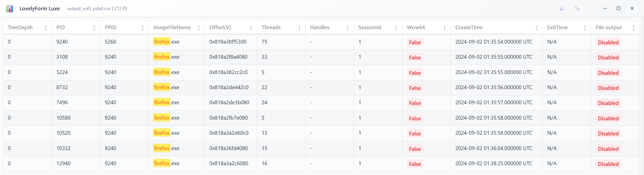The width and height of the screenshot is (644, 175).
Task: Click the PID column sort arrows
Action: coord(94,28)
